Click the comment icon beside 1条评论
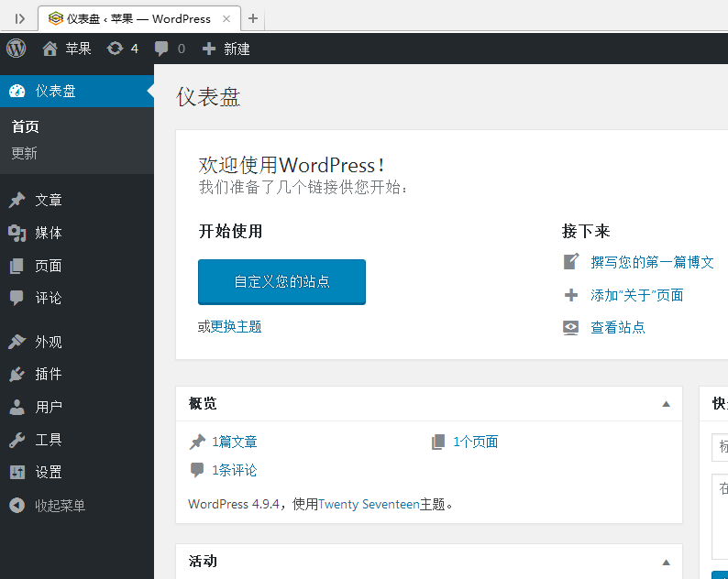The height and width of the screenshot is (579, 728). (x=197, y=470)
